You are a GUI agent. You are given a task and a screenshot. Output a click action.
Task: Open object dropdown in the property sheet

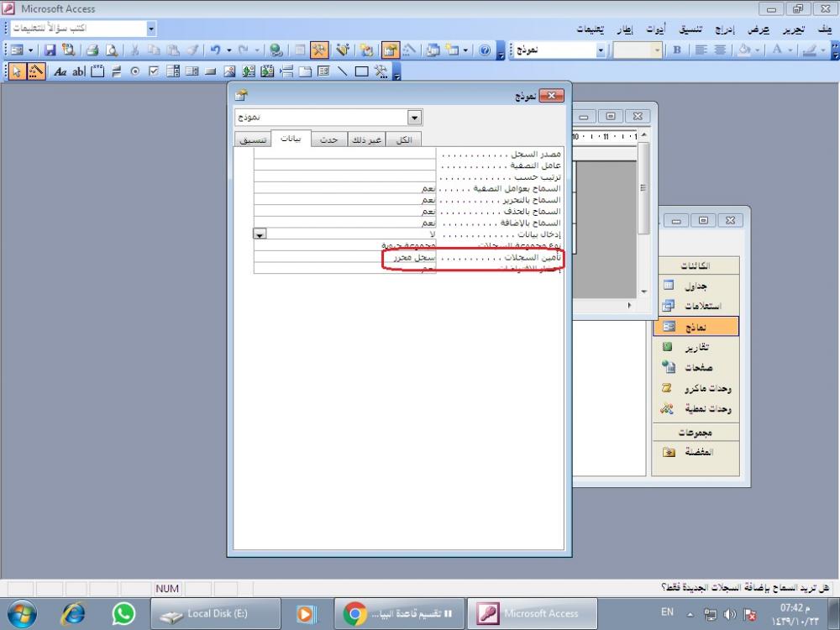[415, 118]
